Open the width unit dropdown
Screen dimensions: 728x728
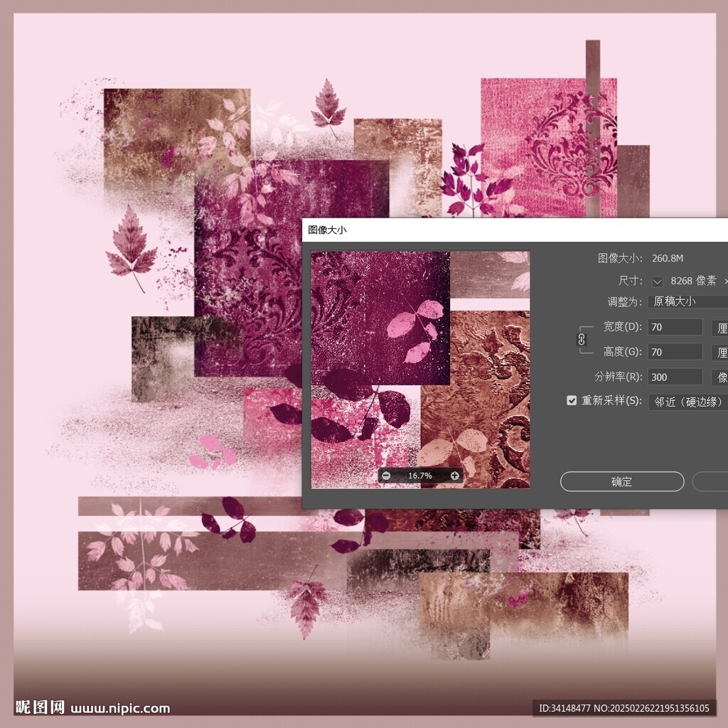point(719,328)
